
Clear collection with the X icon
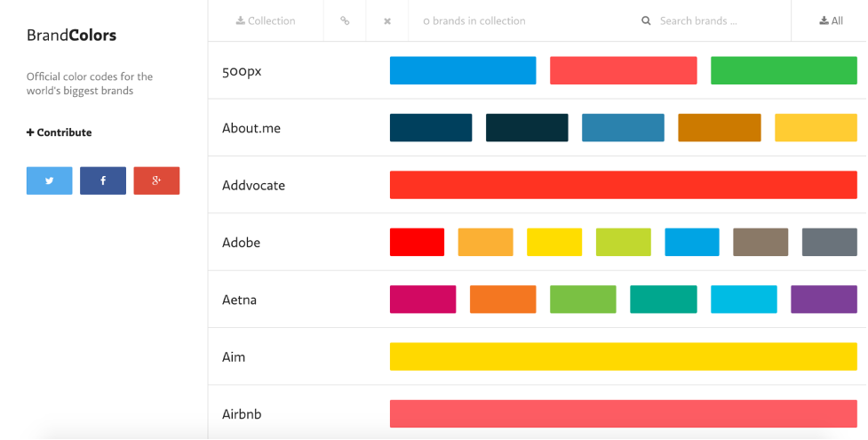[x=387, y=21]
